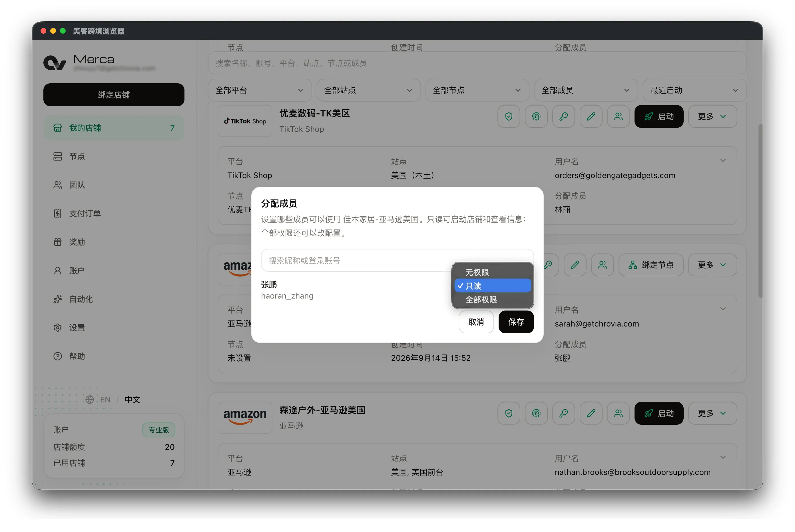795x532 pixels.
Task: Click the TikTok Shop store logo
Action: point(245,121)
